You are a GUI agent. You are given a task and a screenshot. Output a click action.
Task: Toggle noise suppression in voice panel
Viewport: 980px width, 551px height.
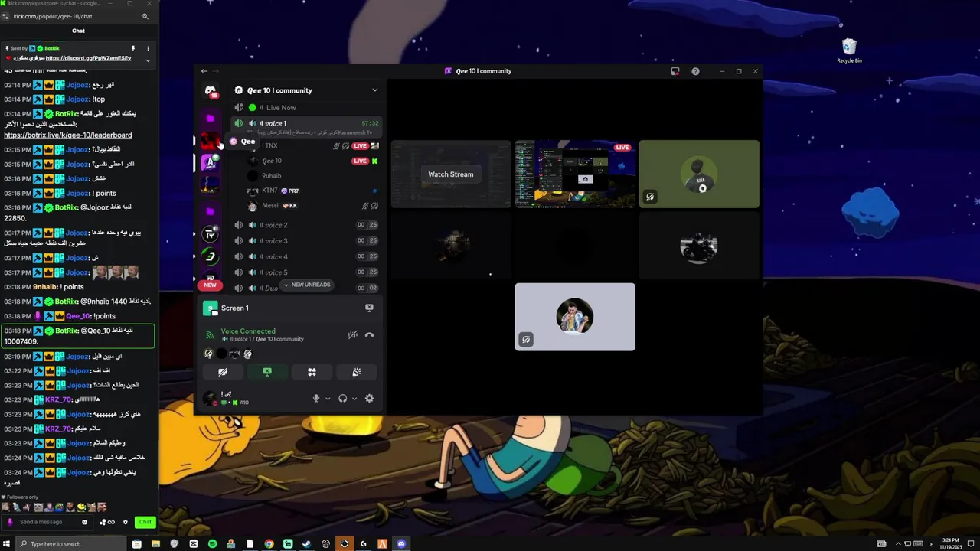[352, 334]
